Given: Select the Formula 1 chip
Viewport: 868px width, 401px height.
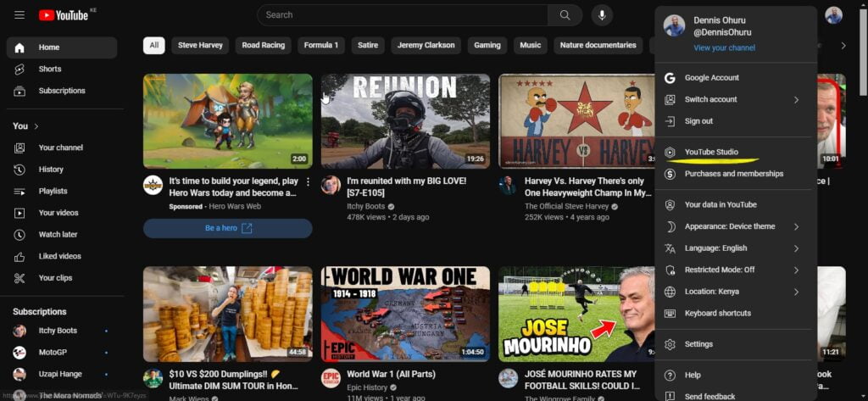Looking at the screenshot, I should (x=321, y=46).
